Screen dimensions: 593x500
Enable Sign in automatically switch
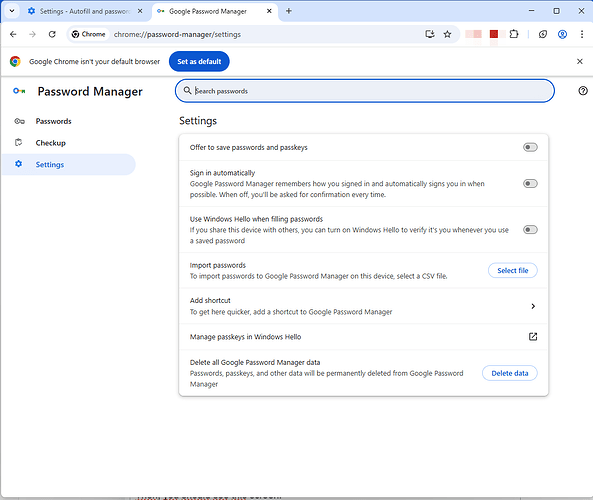(530, 183)
